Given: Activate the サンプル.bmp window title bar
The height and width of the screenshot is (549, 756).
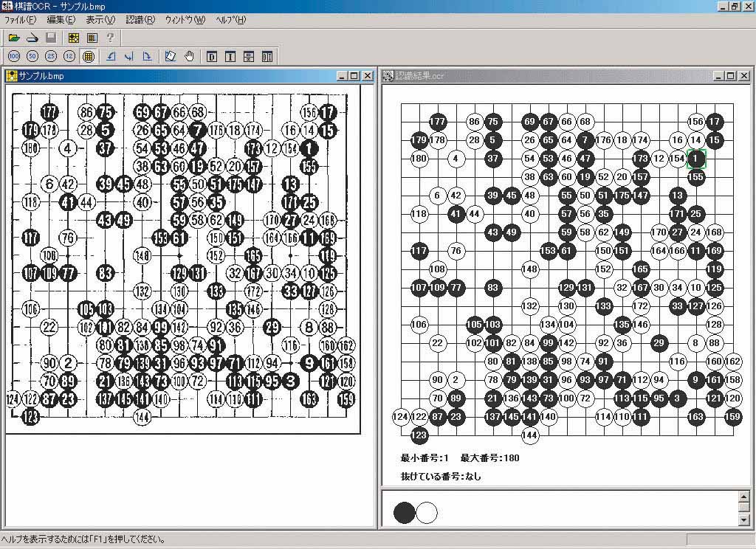Looking at the screenshot, I should point(190,76).
